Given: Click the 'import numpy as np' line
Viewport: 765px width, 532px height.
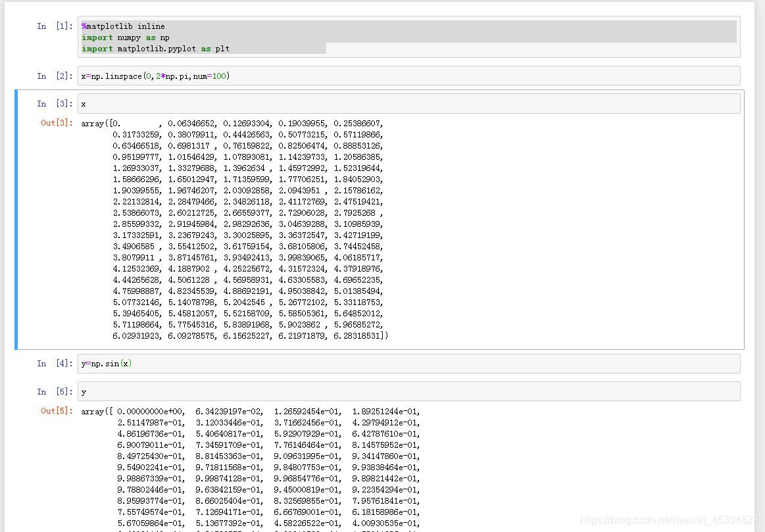Looking at the screenshot, I should [x=126, y=37].
